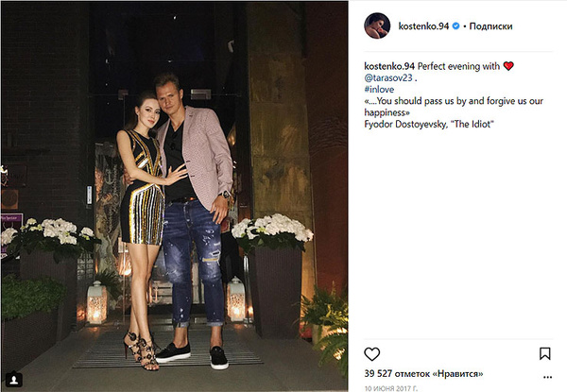Screen dimensions: 567x392
Task: Like the post with heart icon
Action: point(371,354)
